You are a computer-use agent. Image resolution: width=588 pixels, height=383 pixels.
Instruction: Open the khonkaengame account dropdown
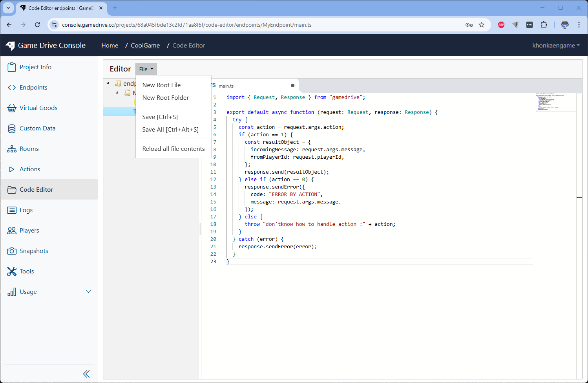556,45
